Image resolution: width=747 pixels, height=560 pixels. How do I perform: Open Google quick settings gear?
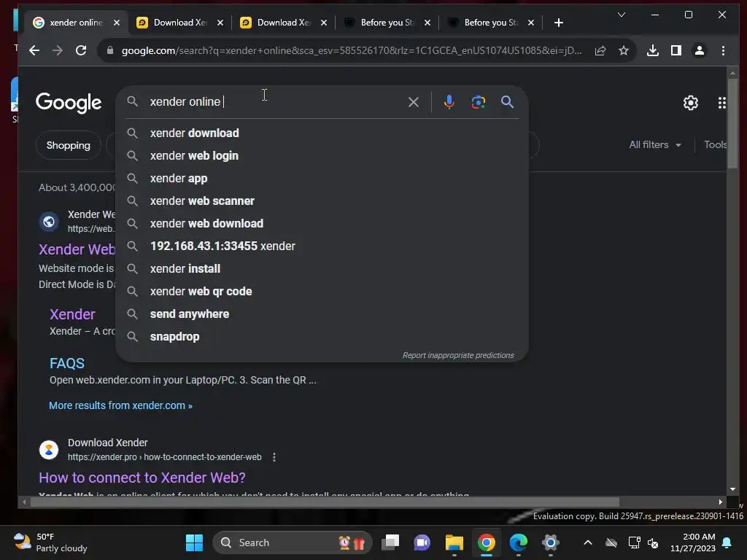[x=690, y=103]
